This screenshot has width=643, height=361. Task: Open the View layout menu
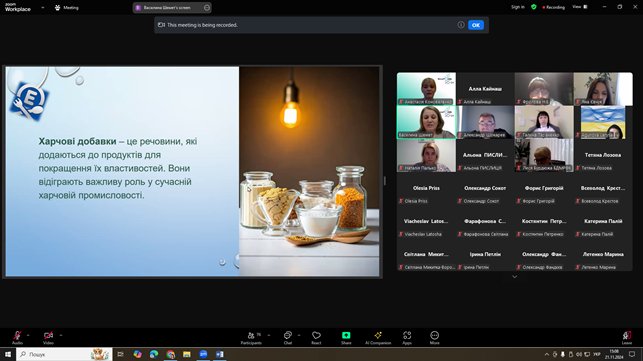pos(580,7)
